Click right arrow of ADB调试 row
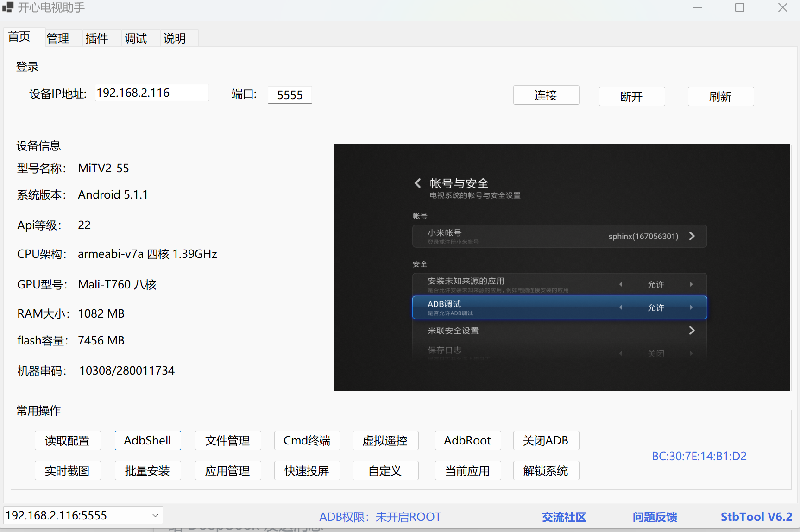Viewport: 800px width, 532px height. point(691,307)
